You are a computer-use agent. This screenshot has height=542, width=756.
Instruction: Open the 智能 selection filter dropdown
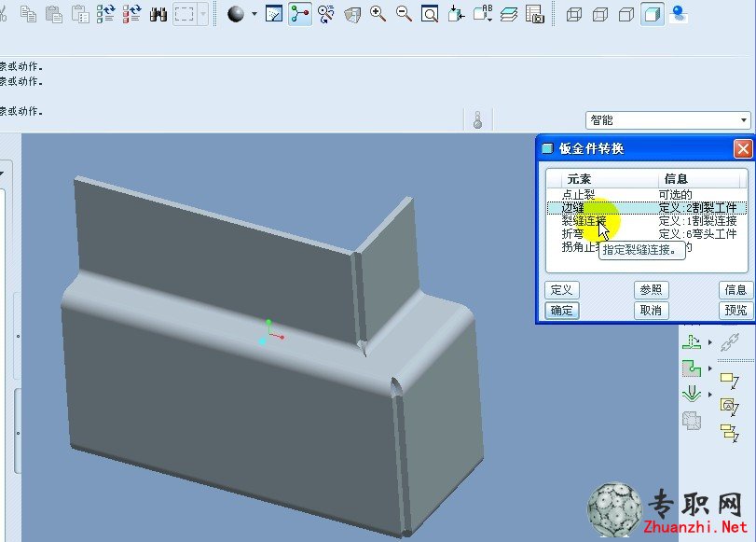pos(667,119)
